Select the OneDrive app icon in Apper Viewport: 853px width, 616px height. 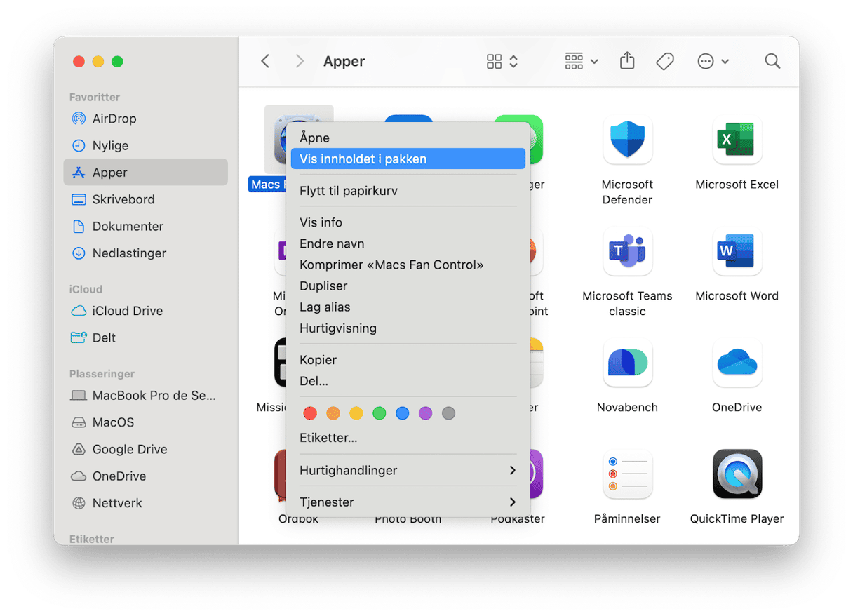click(737, 363)
